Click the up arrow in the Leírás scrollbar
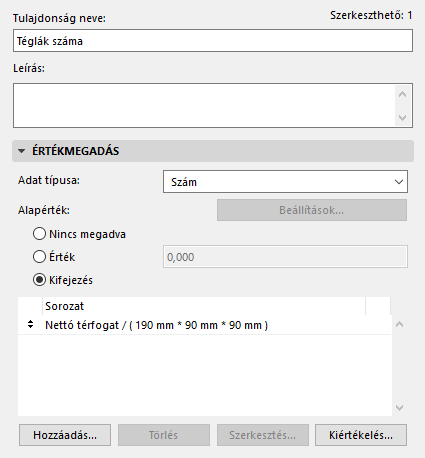The height and width of the screenshot is (458, 425). coord(402,95)
